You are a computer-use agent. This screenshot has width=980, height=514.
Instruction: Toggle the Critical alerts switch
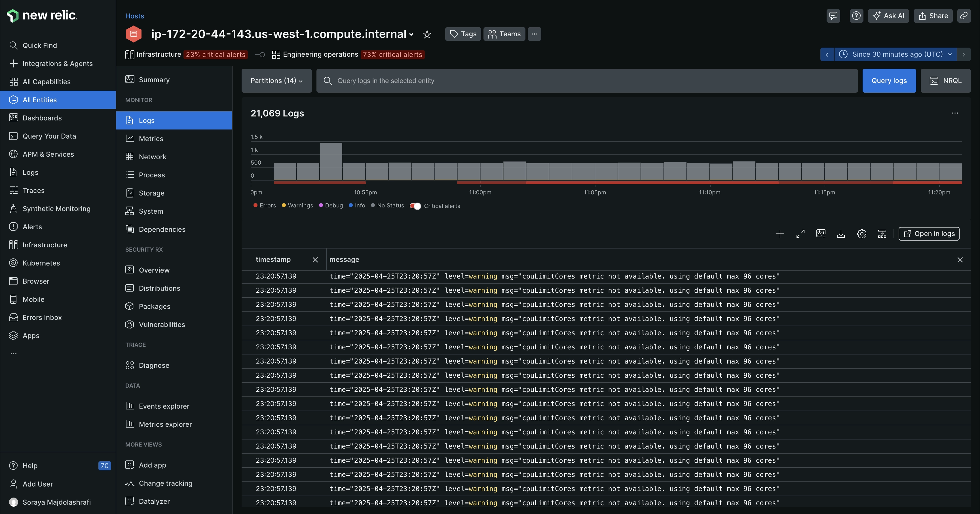[415, 206]
